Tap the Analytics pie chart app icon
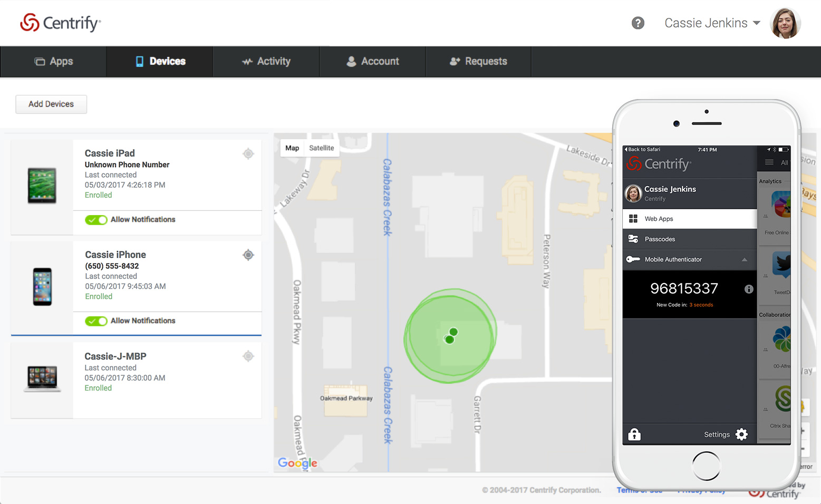 pos(781,205)
